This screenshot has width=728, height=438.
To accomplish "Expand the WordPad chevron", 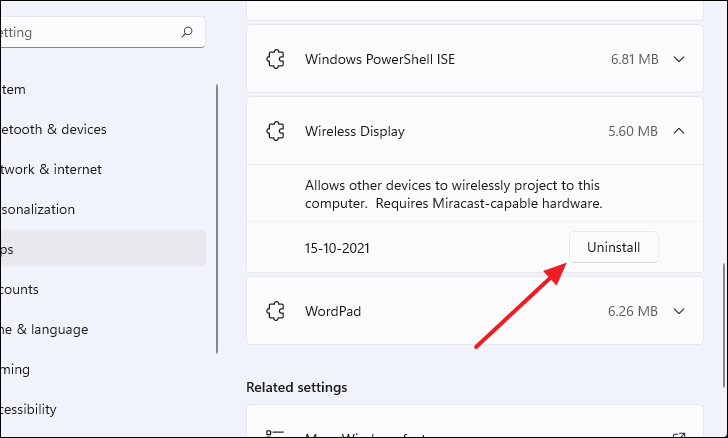I will tap(680, 311).
